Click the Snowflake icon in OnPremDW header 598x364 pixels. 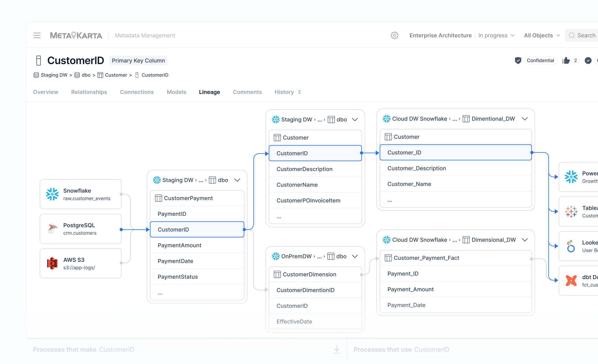point(276,256)
